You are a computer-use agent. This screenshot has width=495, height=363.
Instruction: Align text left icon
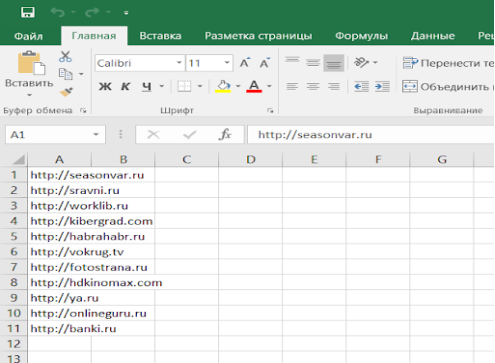coord(292,86)
